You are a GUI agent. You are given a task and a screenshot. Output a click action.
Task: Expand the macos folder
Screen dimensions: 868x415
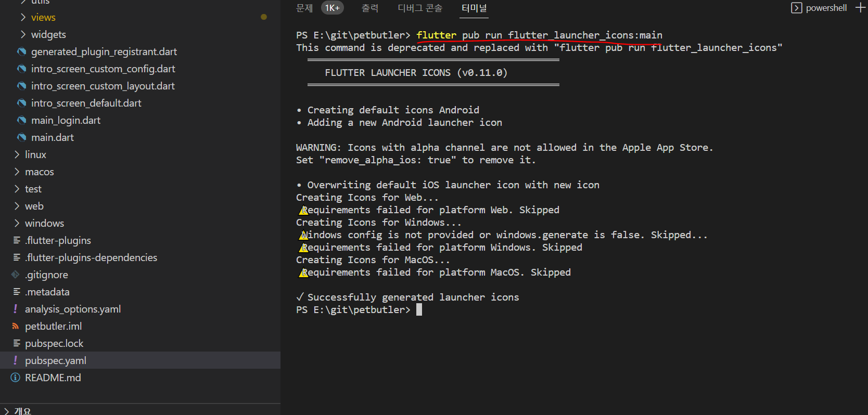point(17,172)
